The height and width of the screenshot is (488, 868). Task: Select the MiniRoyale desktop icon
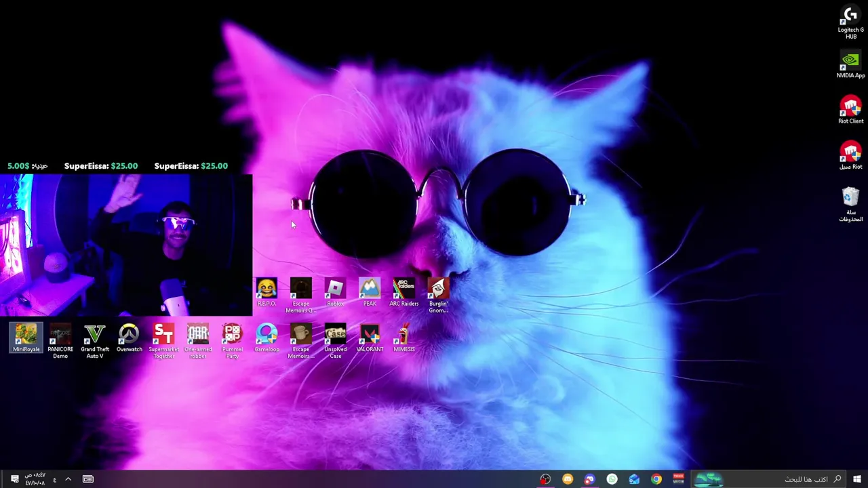[x=26, y=338]
